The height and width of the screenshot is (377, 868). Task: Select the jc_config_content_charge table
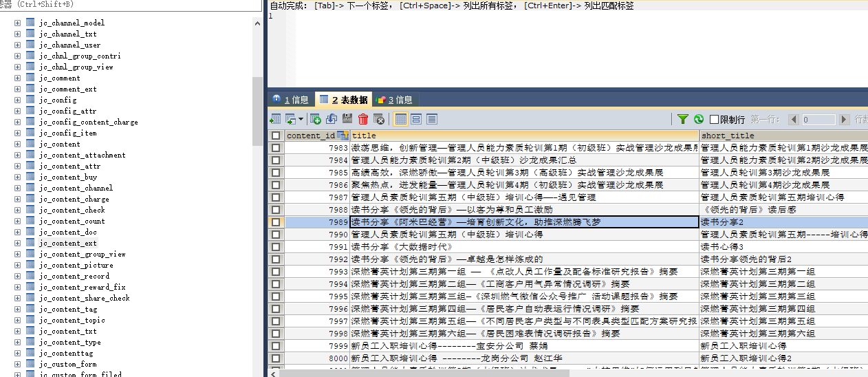pos(88,122)
